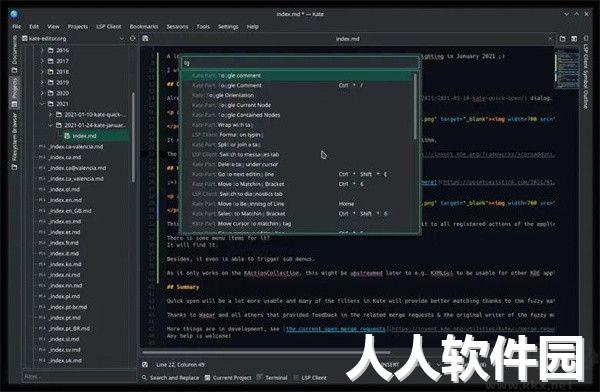Click Line 22, Column 49 in status bar
600x392 pixels.
181,364
